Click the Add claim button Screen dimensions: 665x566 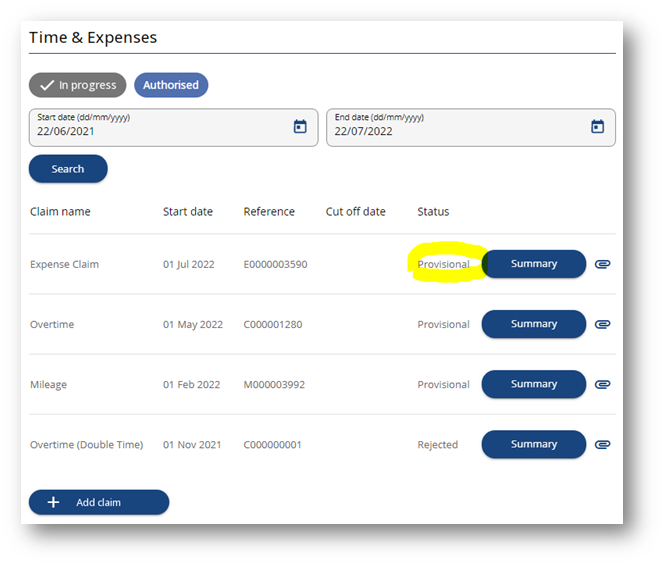click(x=99, y=502)
